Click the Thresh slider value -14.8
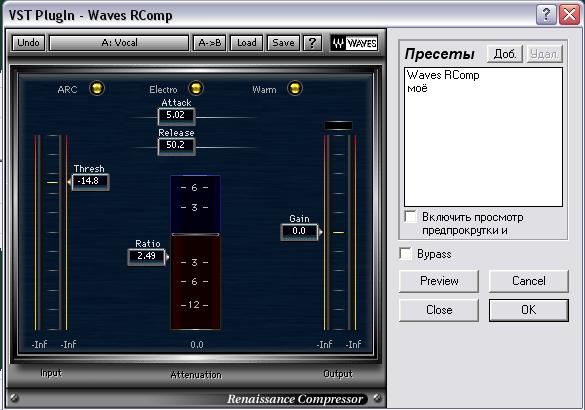The width and height of the screenshot is (585, 410). (x=90, y=181)
